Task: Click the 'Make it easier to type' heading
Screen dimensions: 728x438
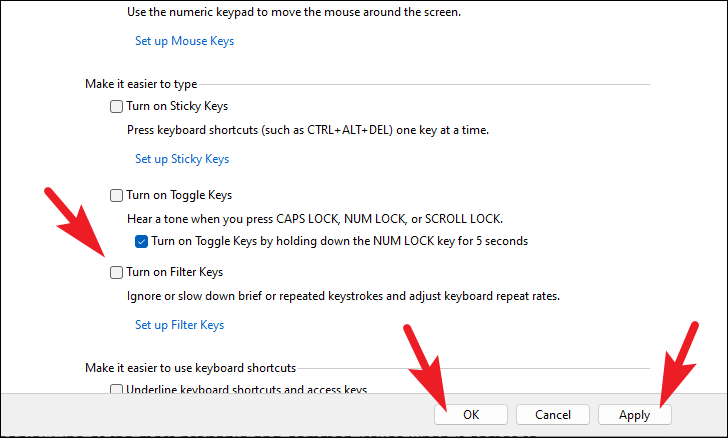Action: pyautogui.click(x=143, y=85)
